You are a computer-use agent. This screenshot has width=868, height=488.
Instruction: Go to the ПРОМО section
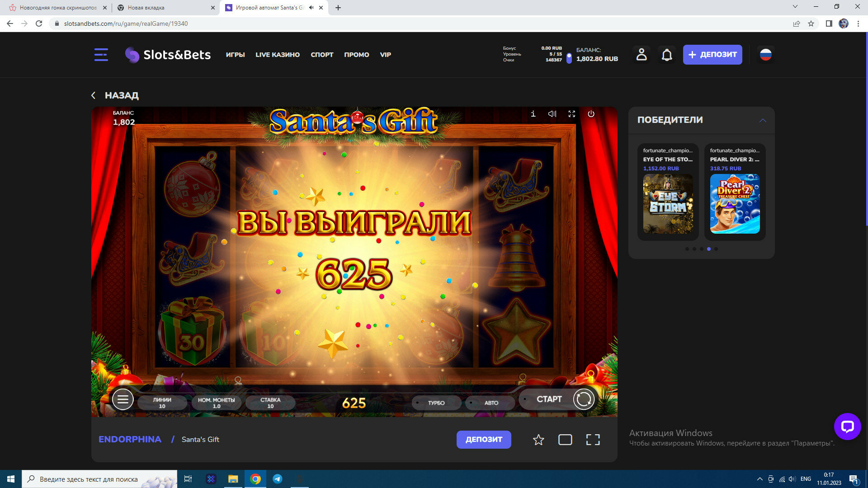(356, 55)
